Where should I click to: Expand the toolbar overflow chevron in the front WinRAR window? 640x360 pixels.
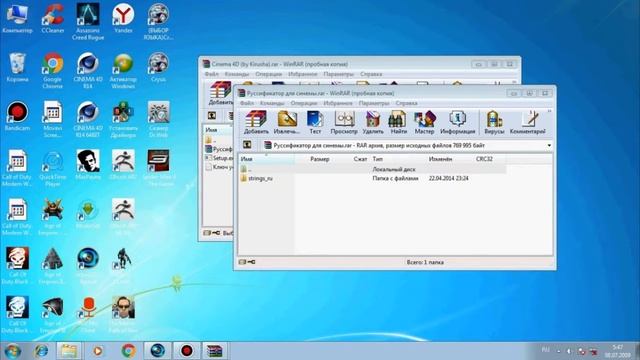[x=549, y=111]
